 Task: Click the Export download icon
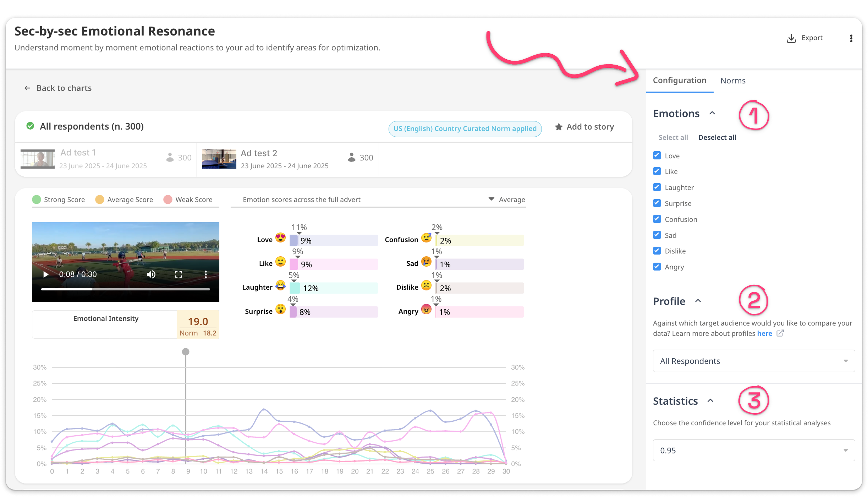791,38
